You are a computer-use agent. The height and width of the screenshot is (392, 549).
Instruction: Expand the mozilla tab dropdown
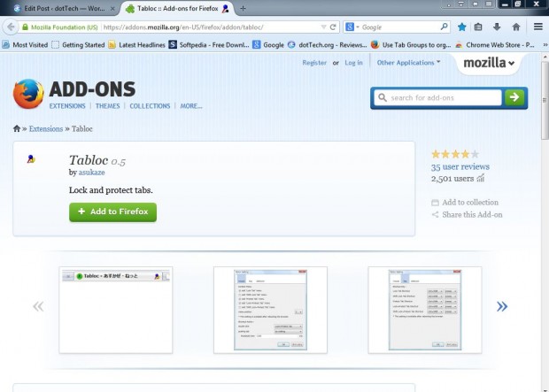489,63
